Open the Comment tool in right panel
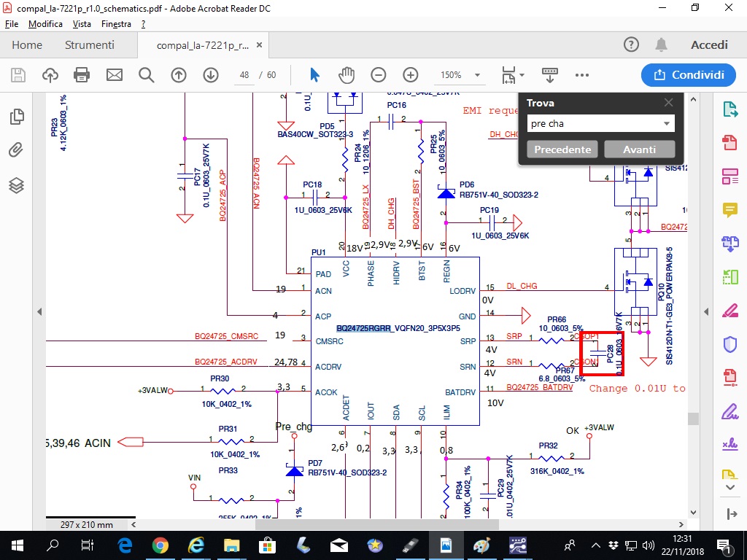This screenshot has width=747, height=560. click(x=729, y=210)
